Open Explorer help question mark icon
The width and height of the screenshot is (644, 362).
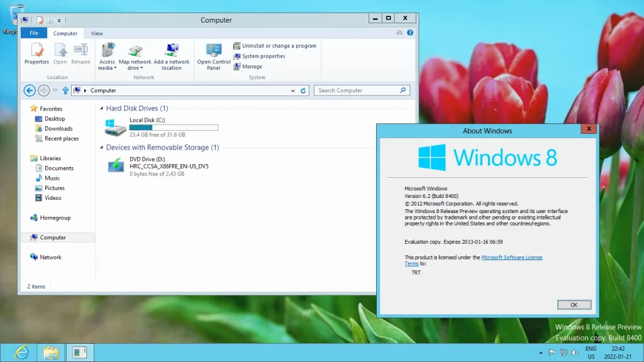coord(410,33)
